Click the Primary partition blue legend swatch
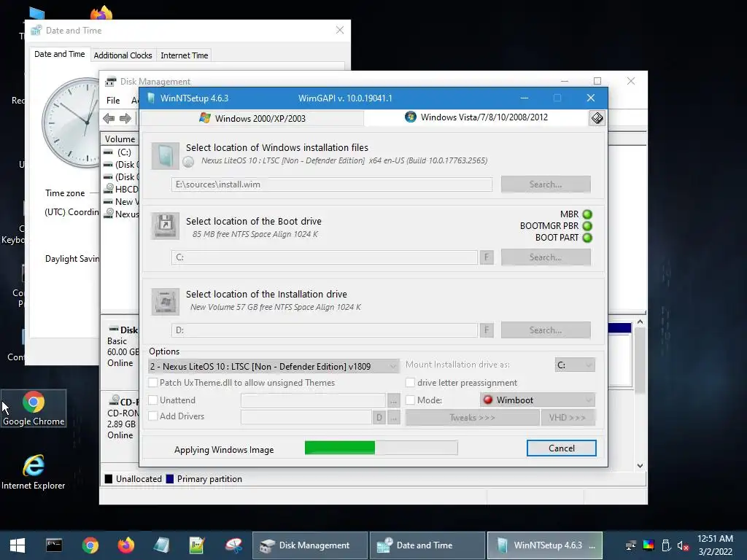The image size is (747, 560). coord(169,479)
